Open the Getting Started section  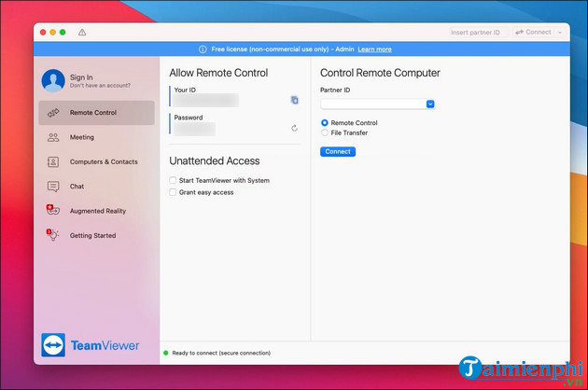tap(97, 235)
